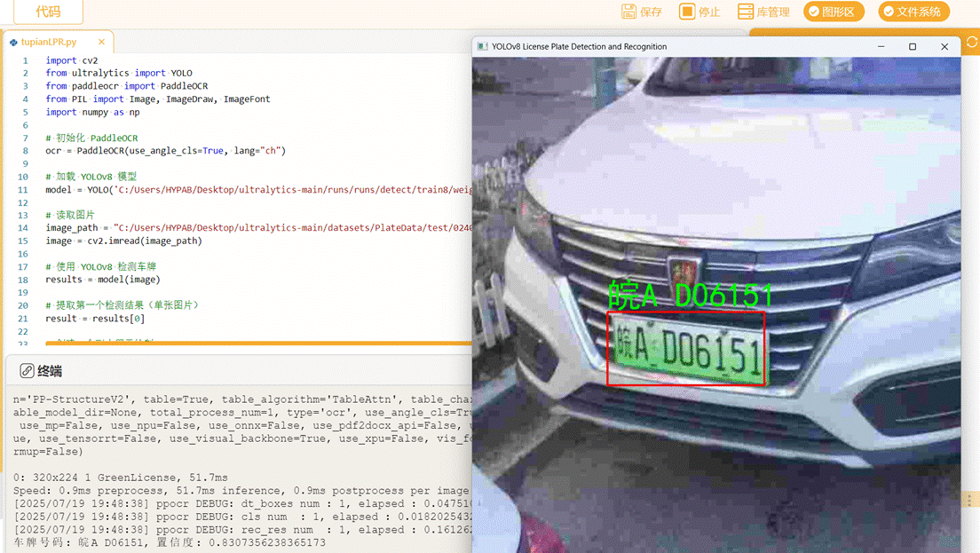Close the tupianLPR.py tab
980x553 pixels.
[x=101, y=42]
